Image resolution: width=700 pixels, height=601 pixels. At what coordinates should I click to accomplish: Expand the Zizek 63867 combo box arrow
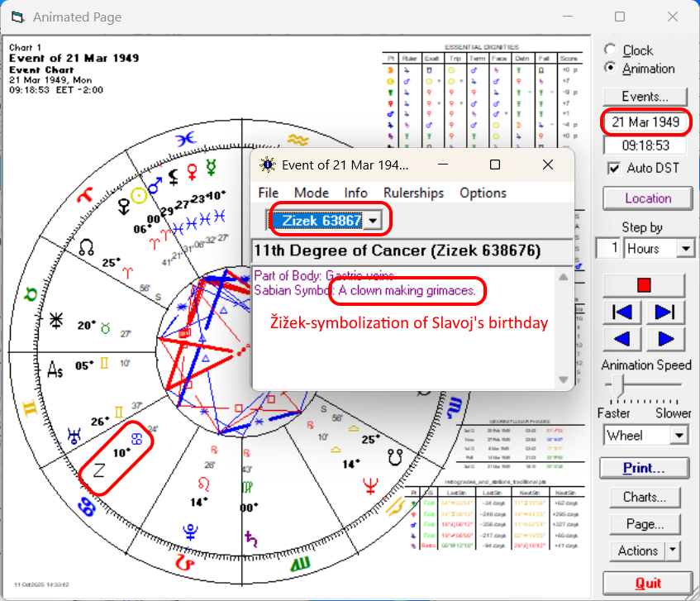pos(373,221)
